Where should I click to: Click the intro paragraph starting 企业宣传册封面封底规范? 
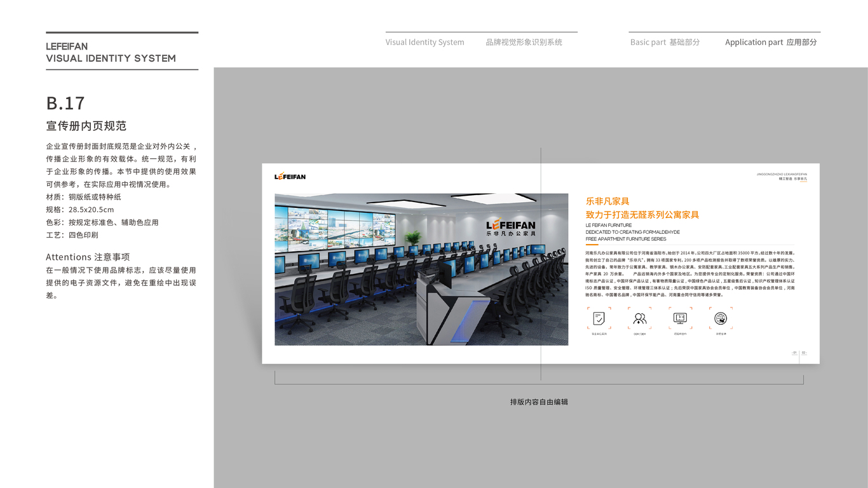[121, 165]
